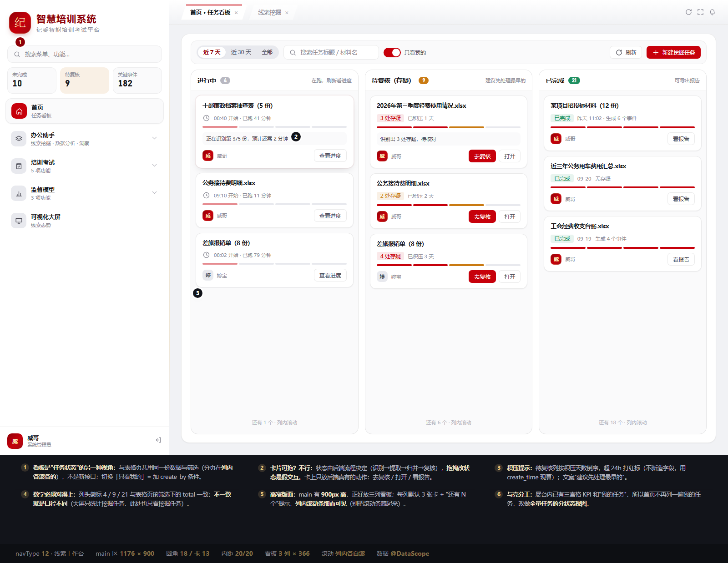Click 看报告 on 工会经费收支台账 card
The width and height of the screenshot is (728, 563).
point(681,259)
